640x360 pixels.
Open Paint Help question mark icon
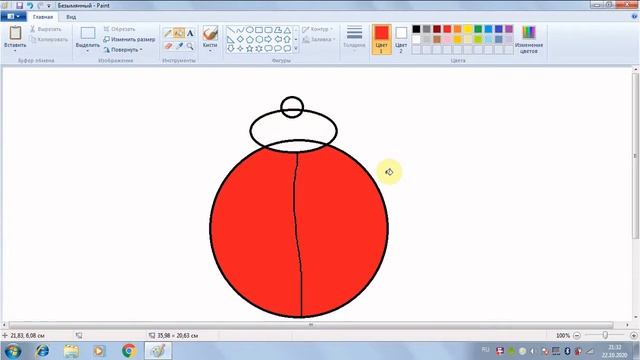point(635,17)
